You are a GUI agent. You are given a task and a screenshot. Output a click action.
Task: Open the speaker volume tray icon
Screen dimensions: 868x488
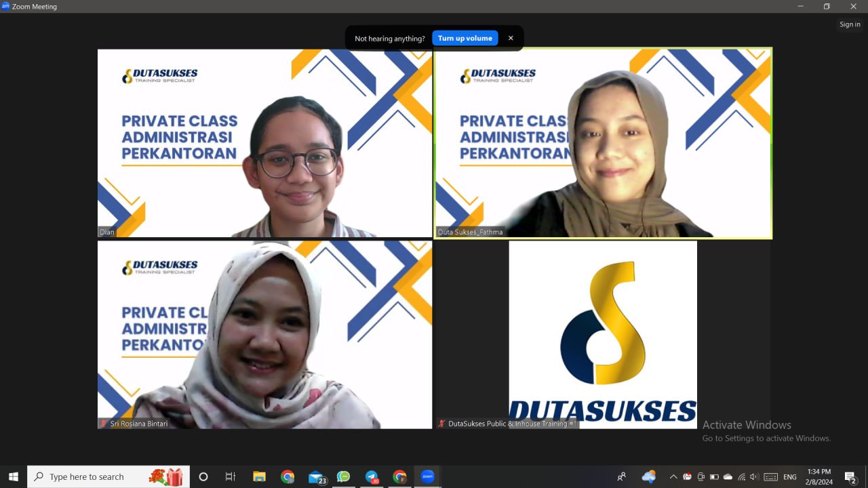click(754, 476)
